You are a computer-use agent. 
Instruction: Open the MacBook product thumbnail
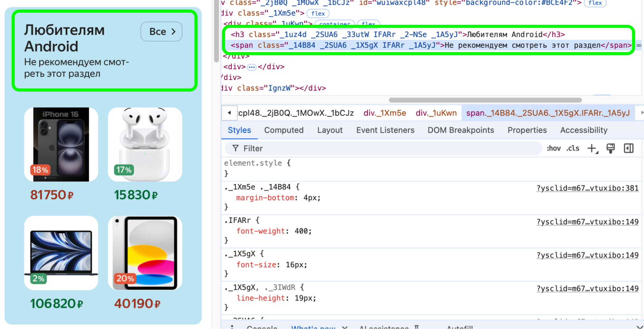coord(61,253)
